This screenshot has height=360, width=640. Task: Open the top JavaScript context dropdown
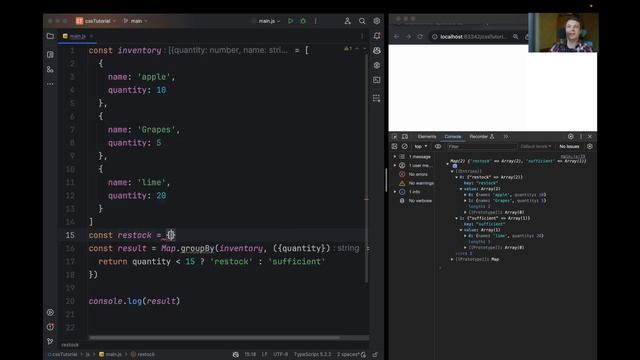tap(421, 147)
